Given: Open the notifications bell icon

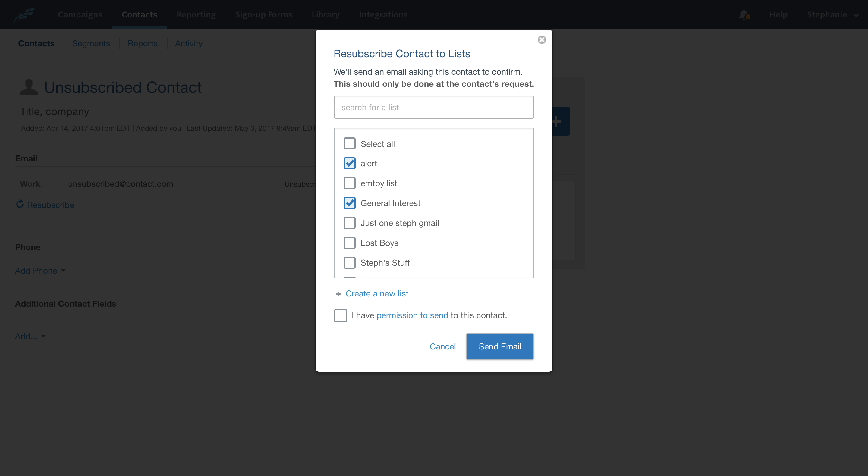Looking at the screenshot, I should 744,15.
